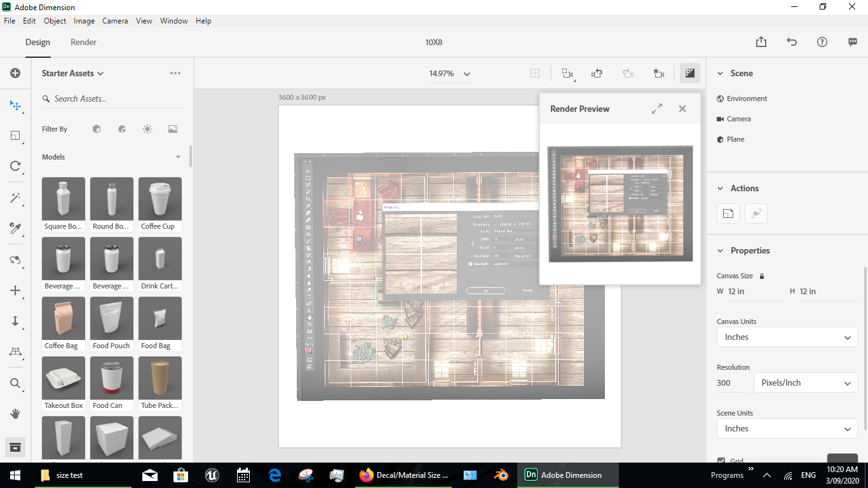The image size is (868, 488).
Task: Collapse the Models section
Action: [178, 157]
